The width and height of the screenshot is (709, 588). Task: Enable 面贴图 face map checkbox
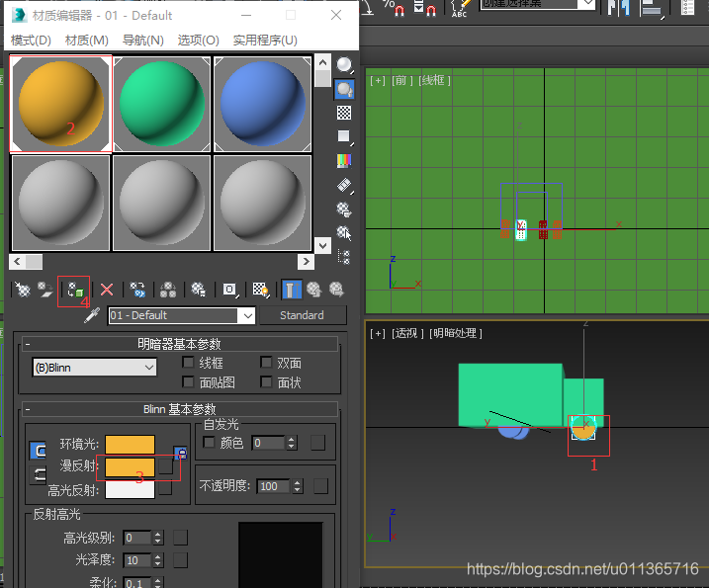(x=188, y=382)
